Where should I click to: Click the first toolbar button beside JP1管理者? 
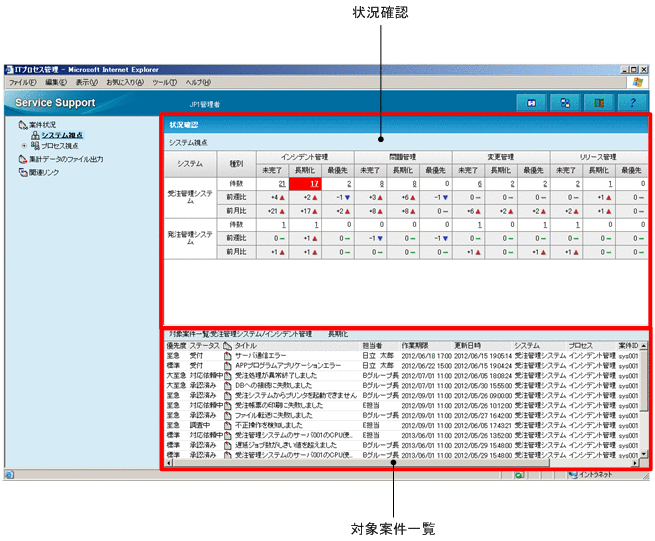531,102
